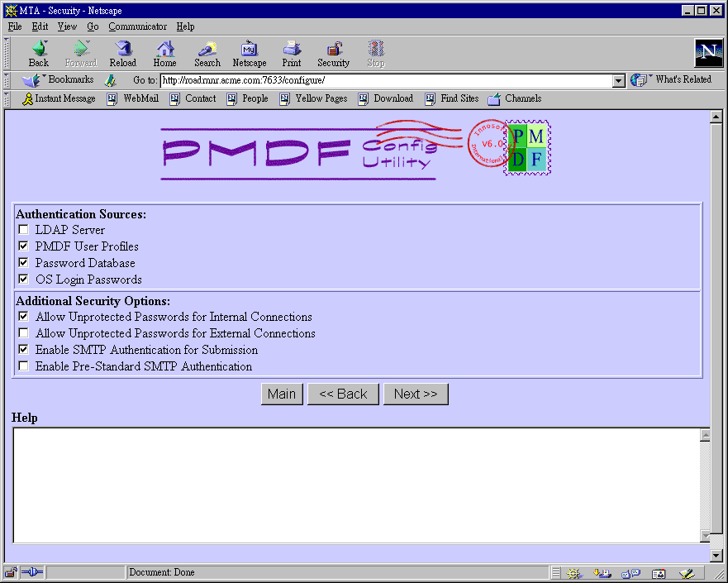
Task: Open the Communicator menu
Action: [x=137, y=26]
